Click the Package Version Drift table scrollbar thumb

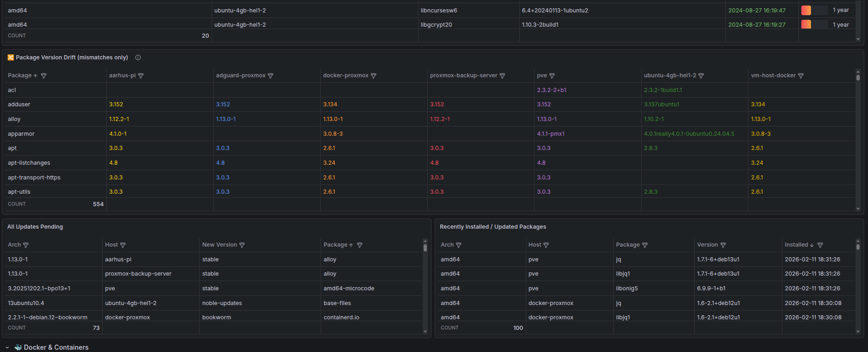(x=858, y=77)
